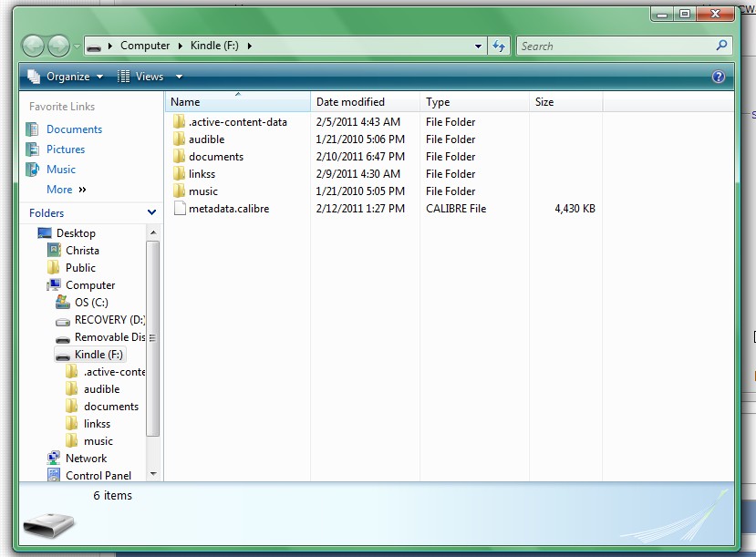Select OS (C:) drive in folder tree

pos(91,303)
